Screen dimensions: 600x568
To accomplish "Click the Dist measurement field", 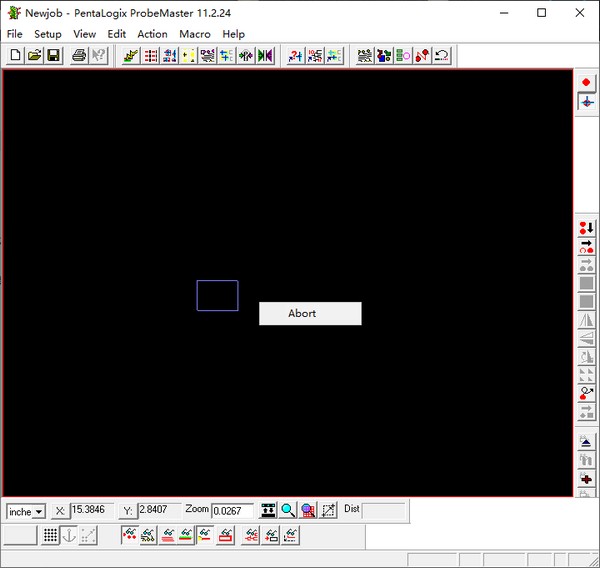I will coord(384,511).
